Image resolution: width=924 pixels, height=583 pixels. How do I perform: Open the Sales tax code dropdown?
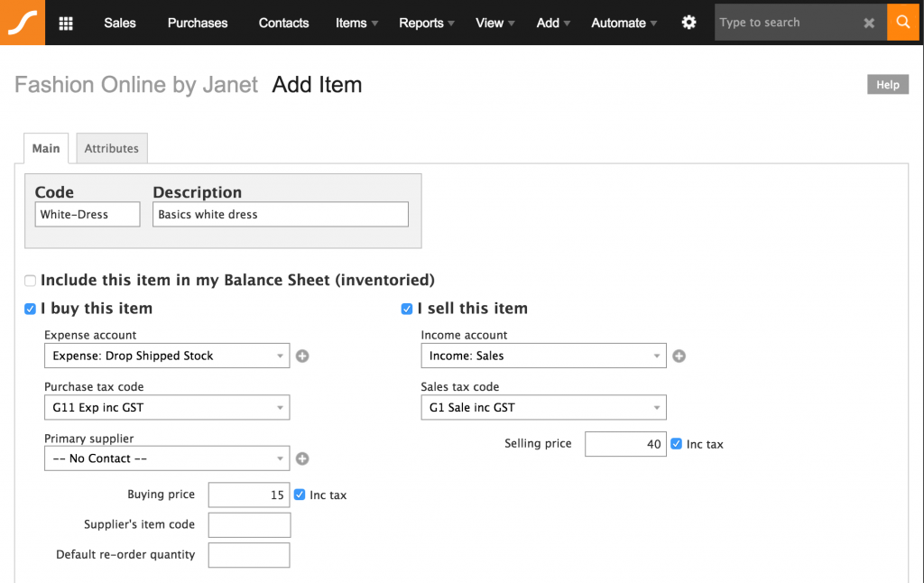tap(543, 407)
